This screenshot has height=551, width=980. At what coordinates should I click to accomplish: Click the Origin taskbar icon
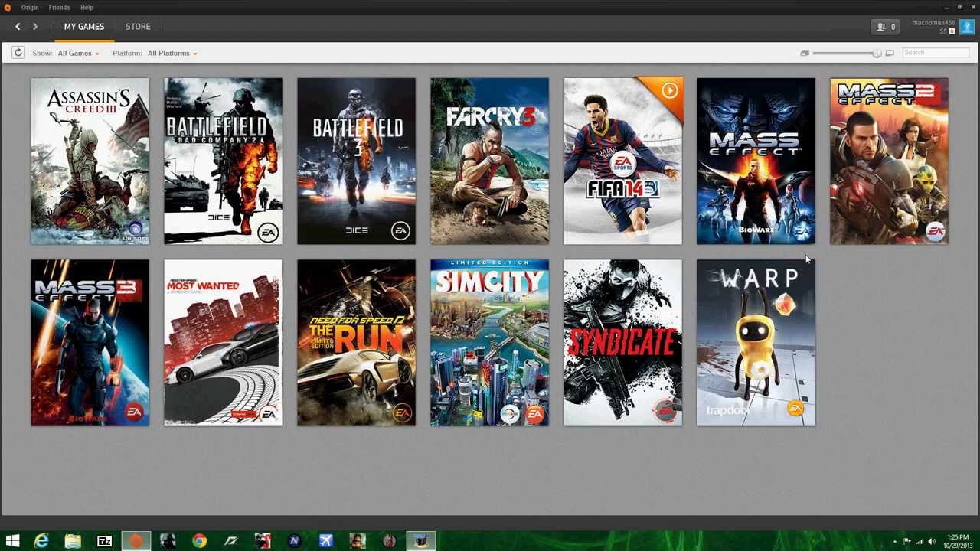(x=136, y=542)
